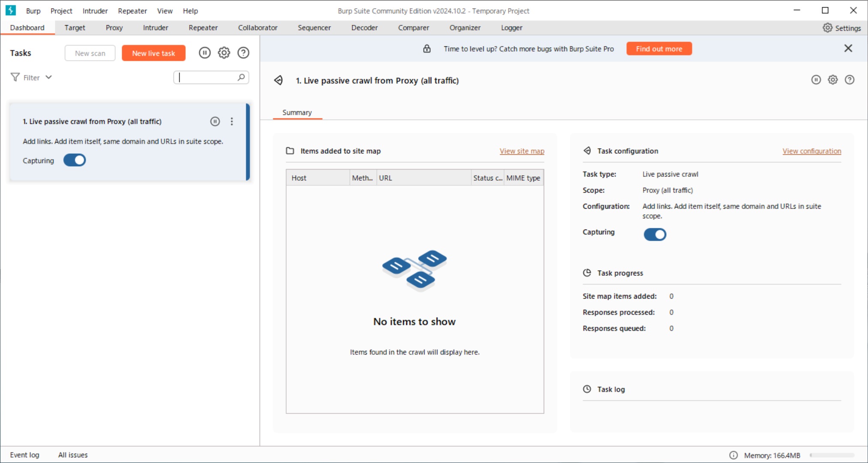Open the Repeater menu in menu bar
The width and height of the screenshot is (868, 463).
(132, 11)
